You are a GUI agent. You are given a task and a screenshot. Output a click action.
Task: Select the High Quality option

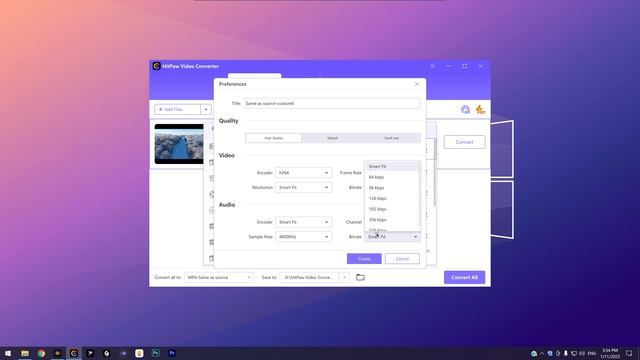[273, 138]
